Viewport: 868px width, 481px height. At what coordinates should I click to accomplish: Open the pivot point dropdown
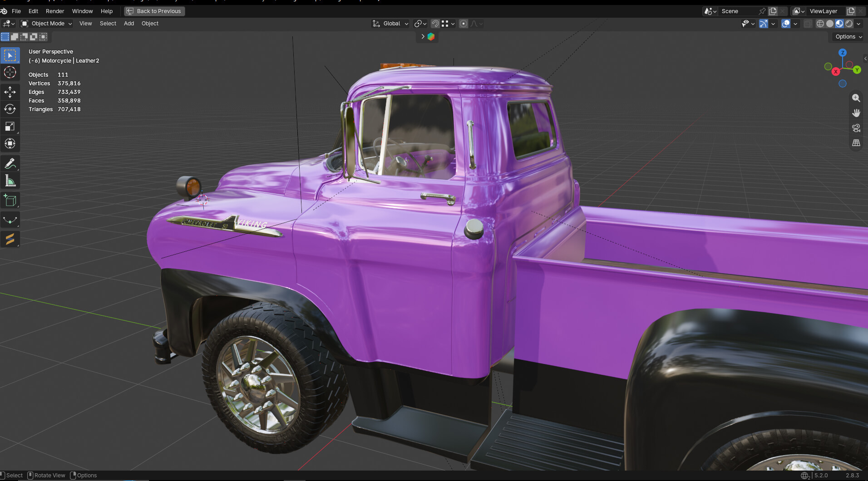click(420, 24)
